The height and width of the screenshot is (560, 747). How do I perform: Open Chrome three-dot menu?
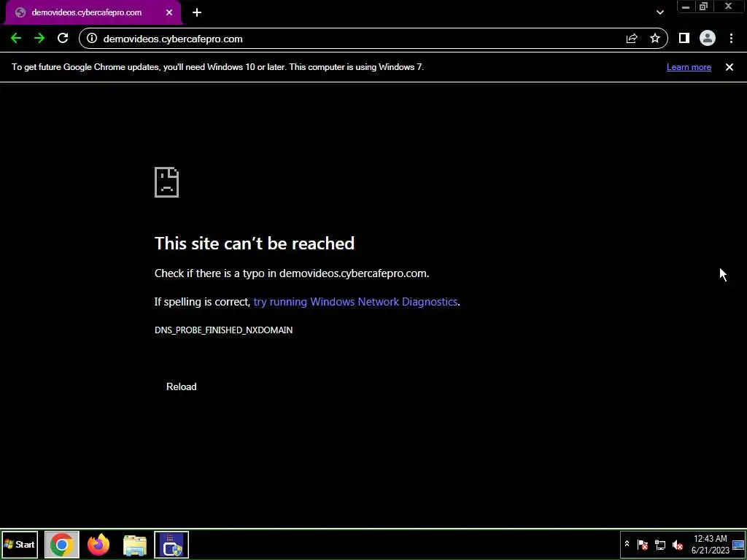click(731, 39)
